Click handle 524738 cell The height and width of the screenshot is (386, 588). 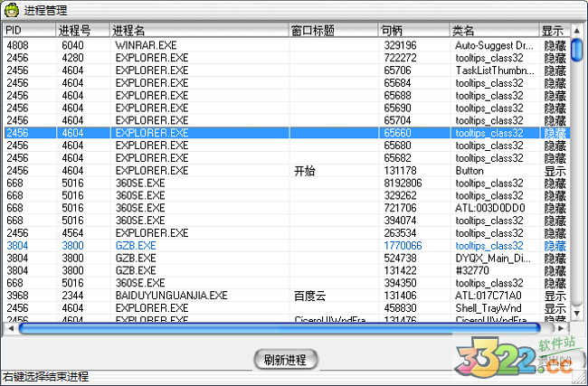pos(400,259)
